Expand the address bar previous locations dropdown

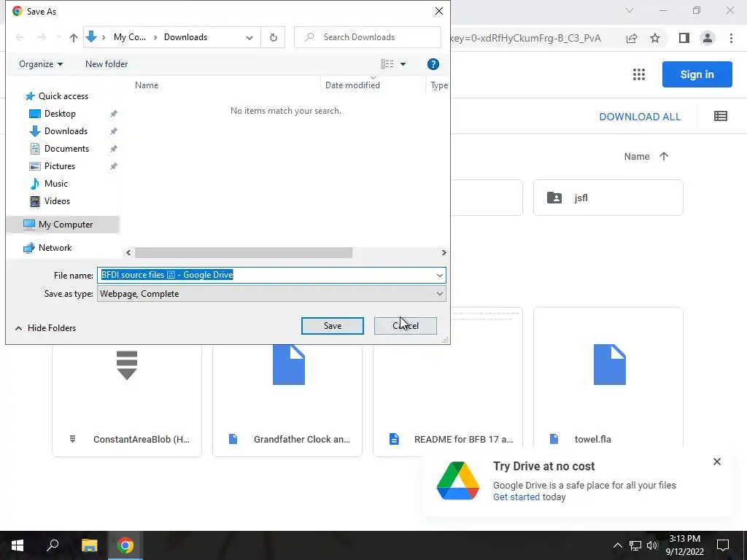249,38
